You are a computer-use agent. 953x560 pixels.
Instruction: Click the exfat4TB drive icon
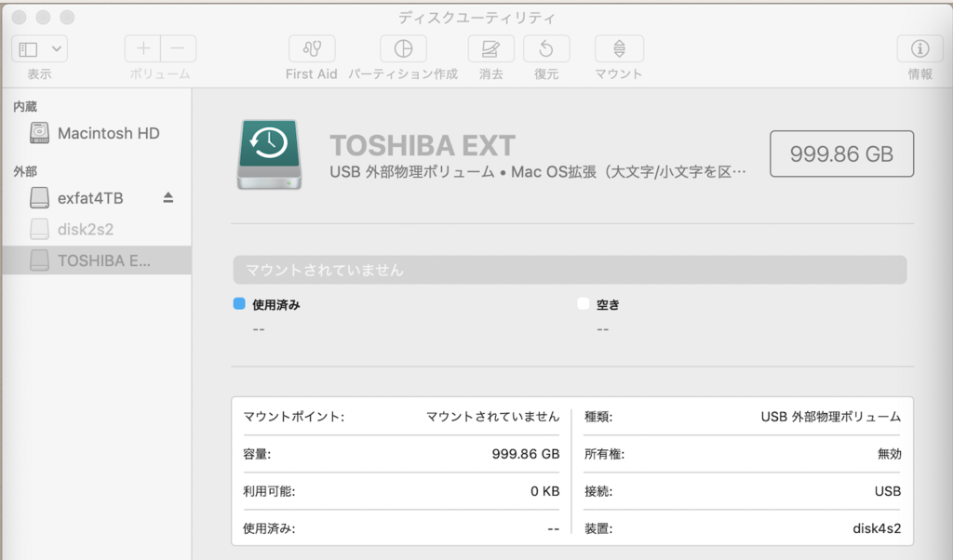39,198
